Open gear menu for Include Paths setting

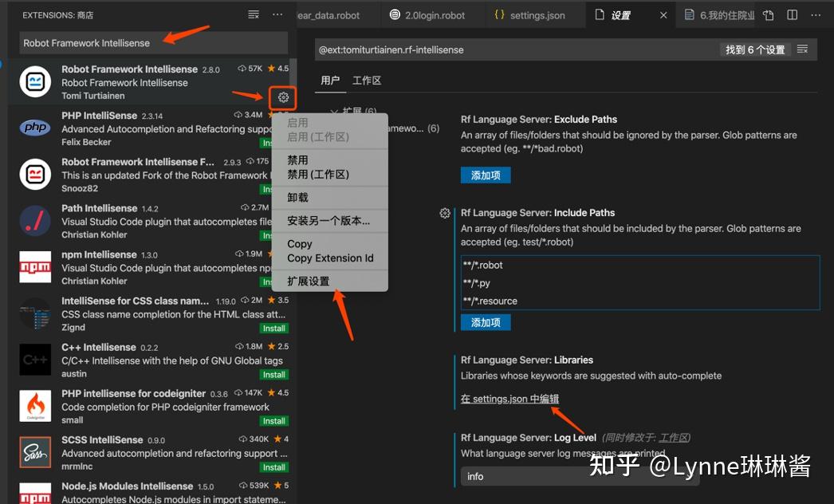pyautogui.click(x=445, y=214)
